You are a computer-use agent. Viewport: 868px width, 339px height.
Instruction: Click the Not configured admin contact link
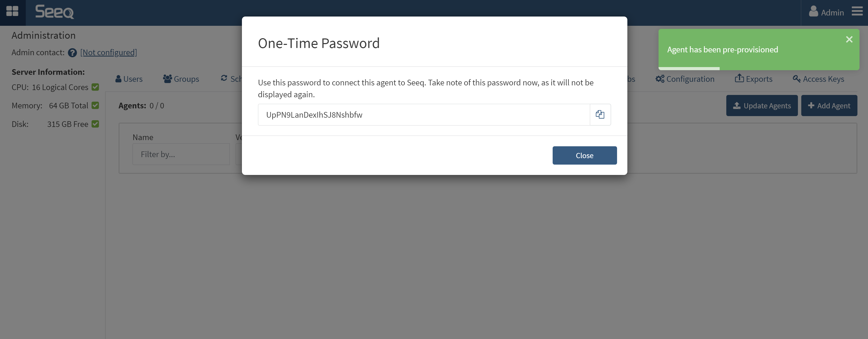pyautogui.click(x=108, y=53)
